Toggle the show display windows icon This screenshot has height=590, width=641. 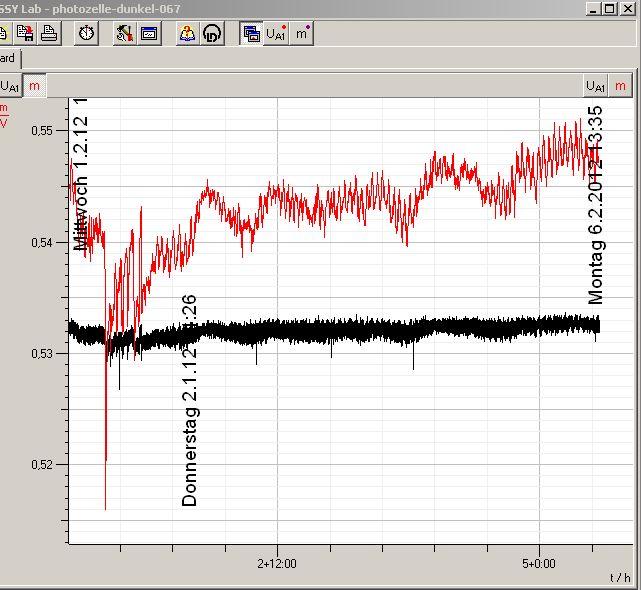pyautogui.click(x=251, y=33)
